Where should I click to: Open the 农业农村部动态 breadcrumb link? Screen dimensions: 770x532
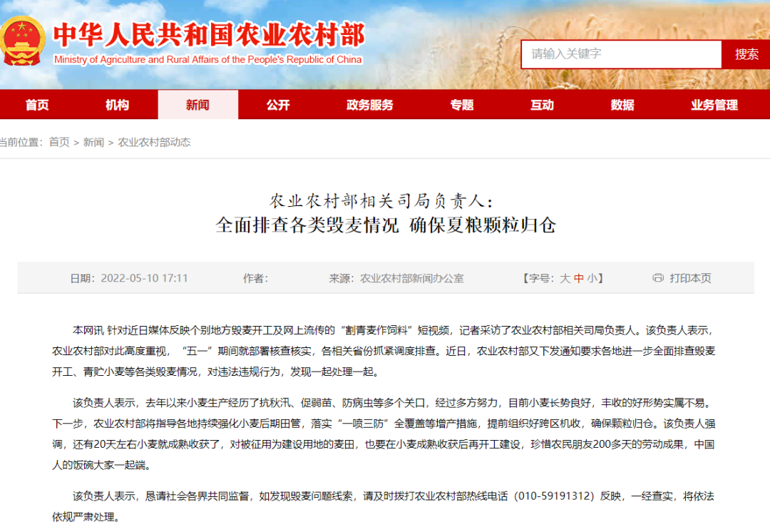(x=156, y=142)
